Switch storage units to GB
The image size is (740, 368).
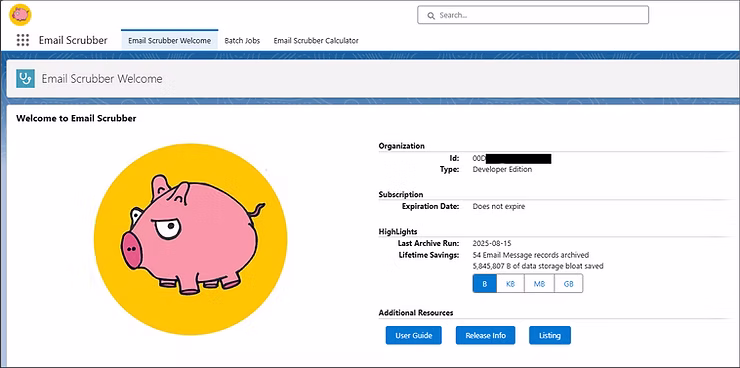click(568, 284)
